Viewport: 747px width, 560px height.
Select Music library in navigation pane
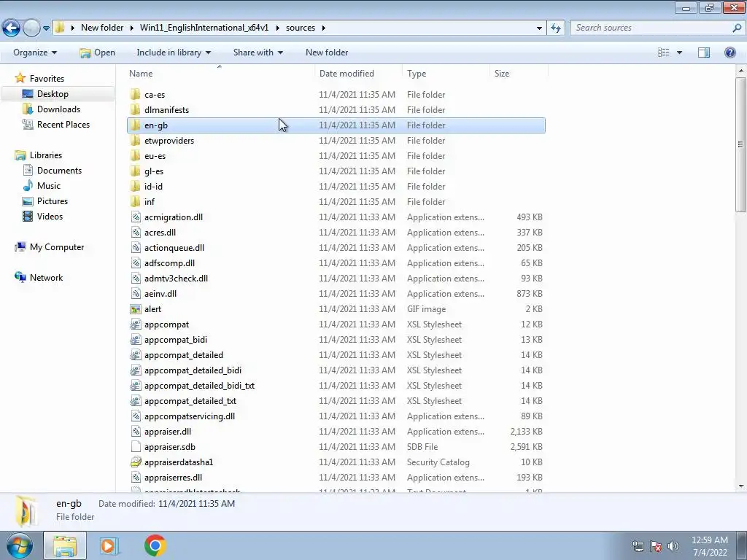tap(49, 186)
